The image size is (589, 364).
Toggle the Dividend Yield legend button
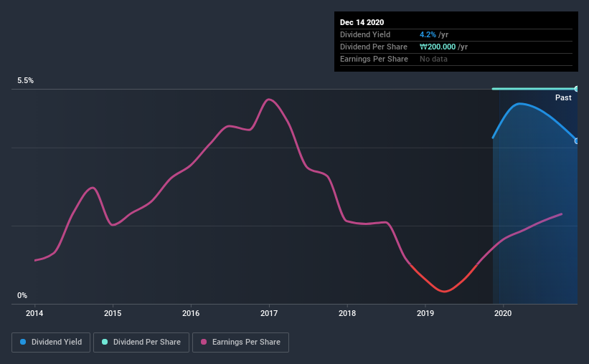[x=51, y=343]
